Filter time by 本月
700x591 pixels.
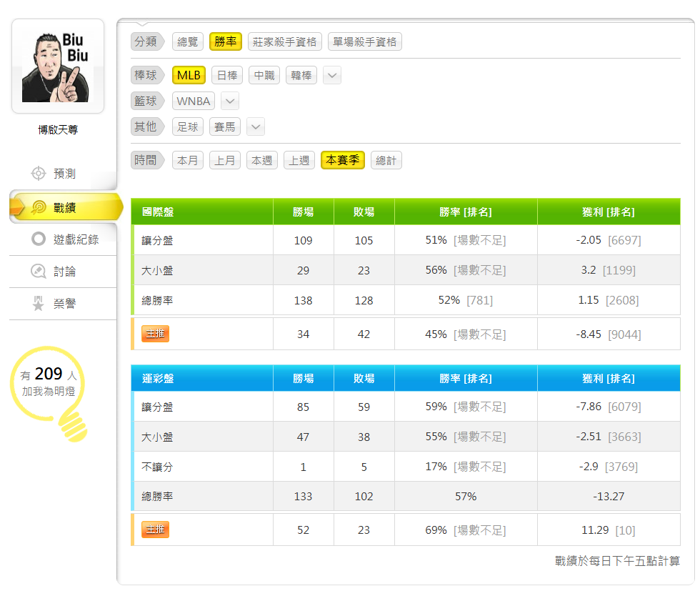[x=187, y=160]
